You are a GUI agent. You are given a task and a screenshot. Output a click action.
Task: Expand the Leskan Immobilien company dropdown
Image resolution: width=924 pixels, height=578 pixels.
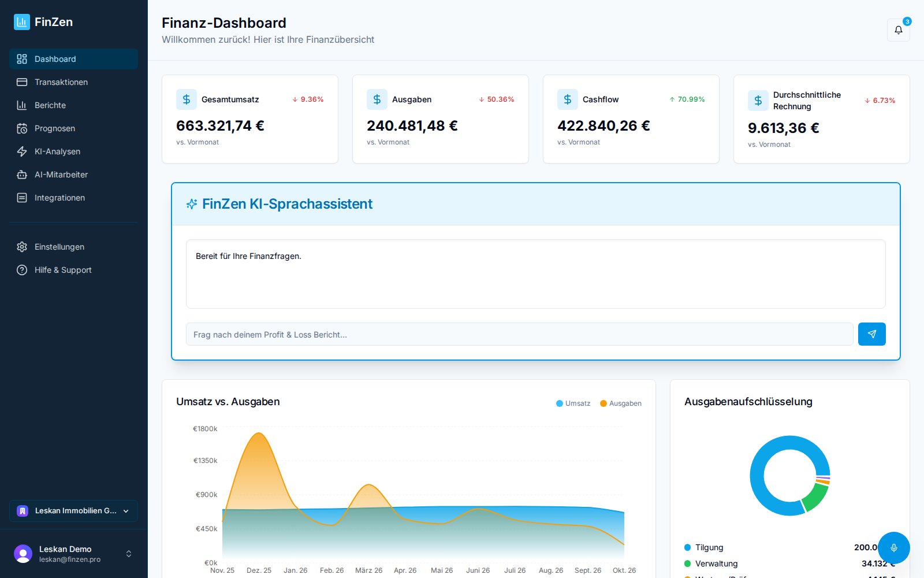[73, 511]
